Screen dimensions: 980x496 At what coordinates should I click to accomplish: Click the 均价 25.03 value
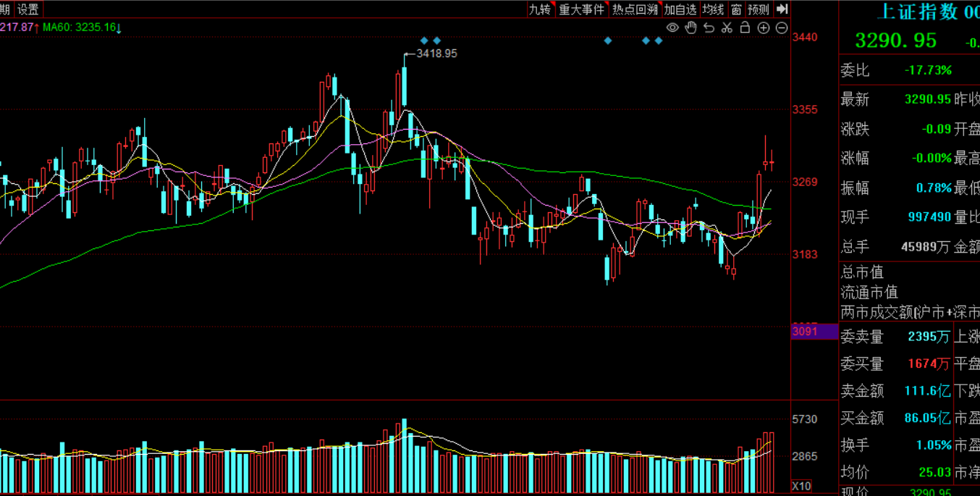(x=935, y=472)
